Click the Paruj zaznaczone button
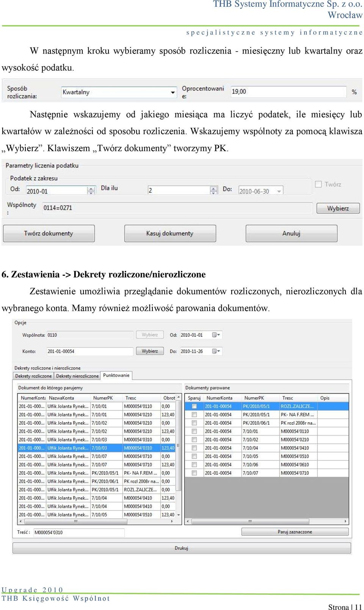The height and width of the screenshot is (610, 364). [x=295, y=532]
